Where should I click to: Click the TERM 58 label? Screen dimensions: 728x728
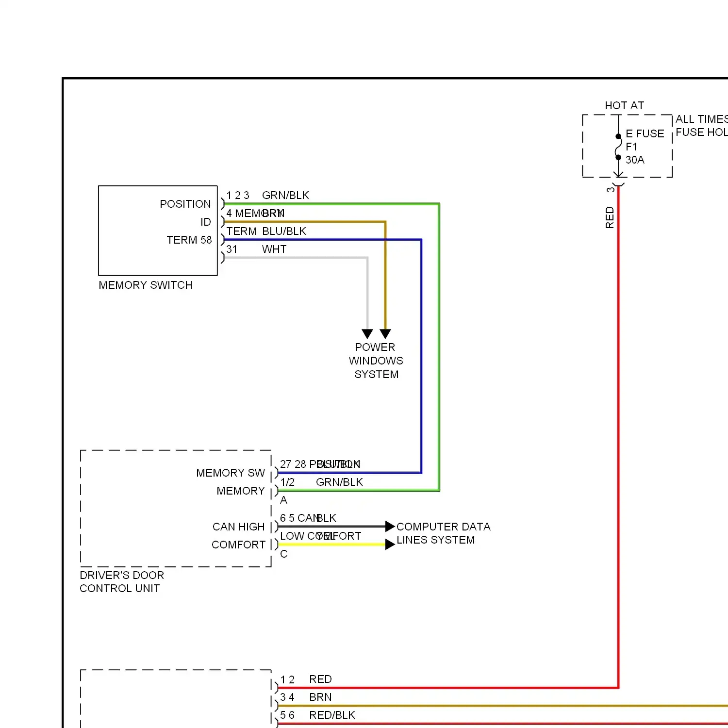[x=189, y=240]
